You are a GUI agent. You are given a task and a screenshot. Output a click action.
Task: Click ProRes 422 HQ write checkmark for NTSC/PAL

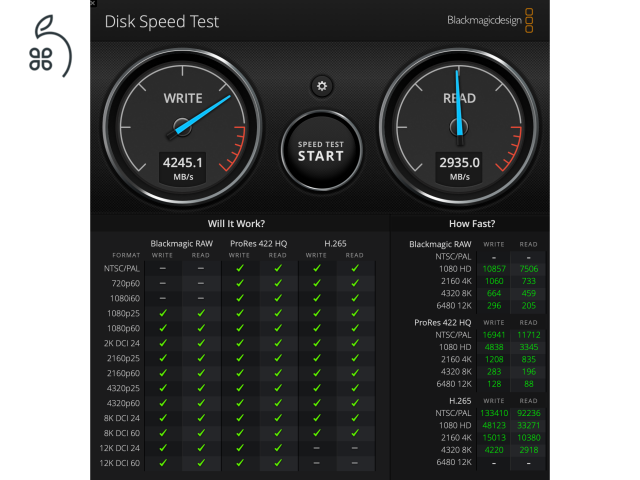tap(240, 268)
